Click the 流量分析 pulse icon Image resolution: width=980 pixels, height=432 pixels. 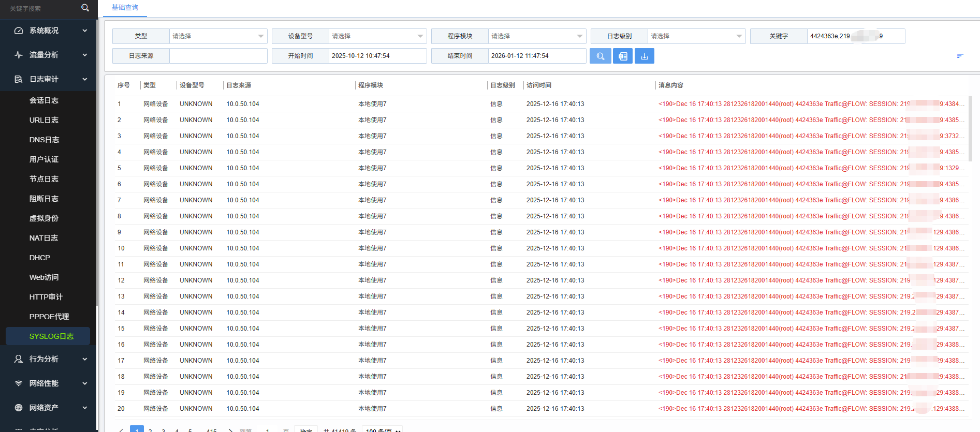click(x=19, y=55)
